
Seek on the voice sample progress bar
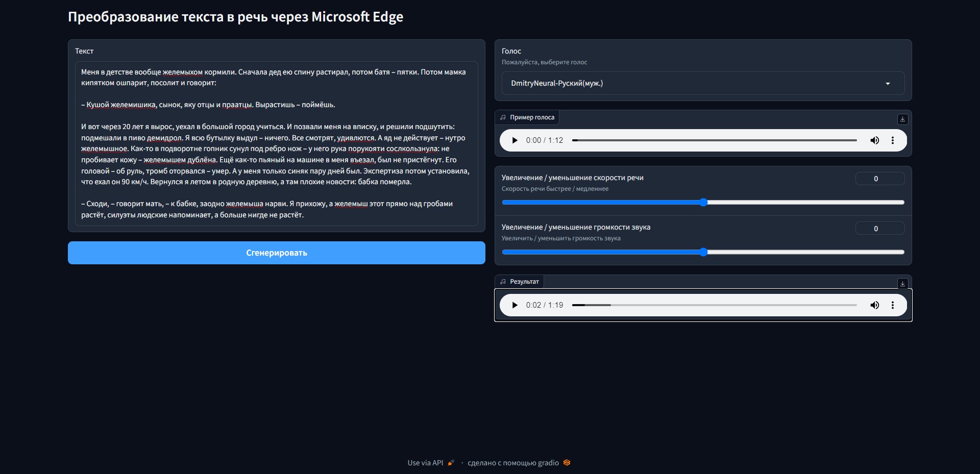(715, 140)
